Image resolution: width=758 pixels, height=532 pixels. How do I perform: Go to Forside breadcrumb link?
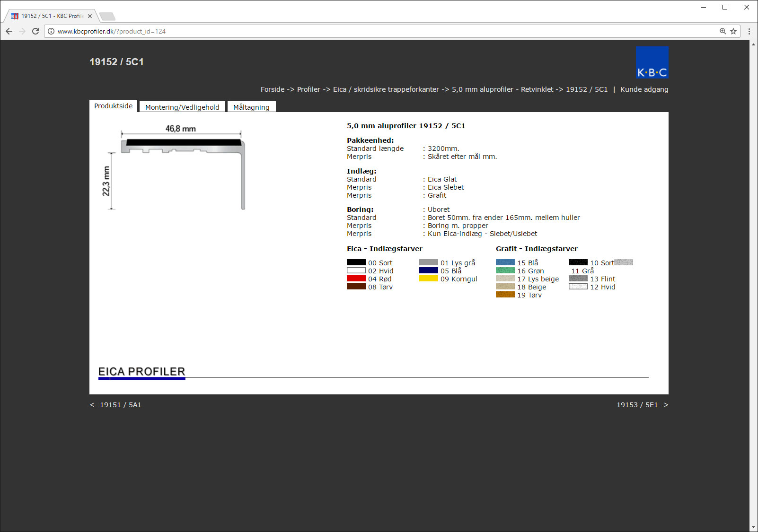tap(273, 89)
